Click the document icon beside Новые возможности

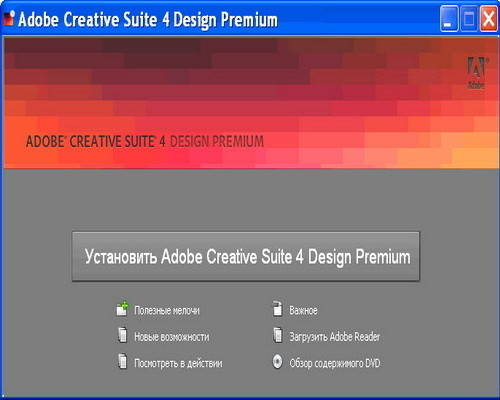123,335
